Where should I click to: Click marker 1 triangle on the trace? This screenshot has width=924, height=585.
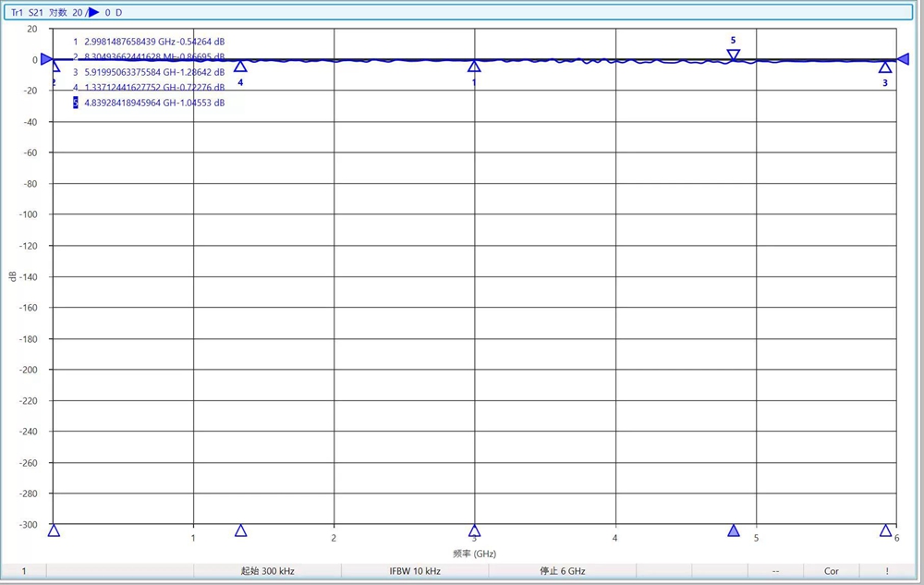coord(474,67)
